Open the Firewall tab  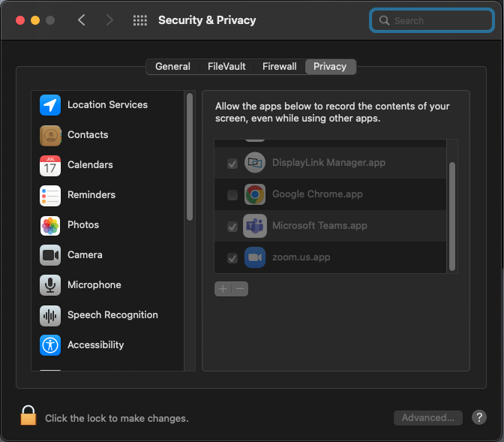tap(279, 67)
